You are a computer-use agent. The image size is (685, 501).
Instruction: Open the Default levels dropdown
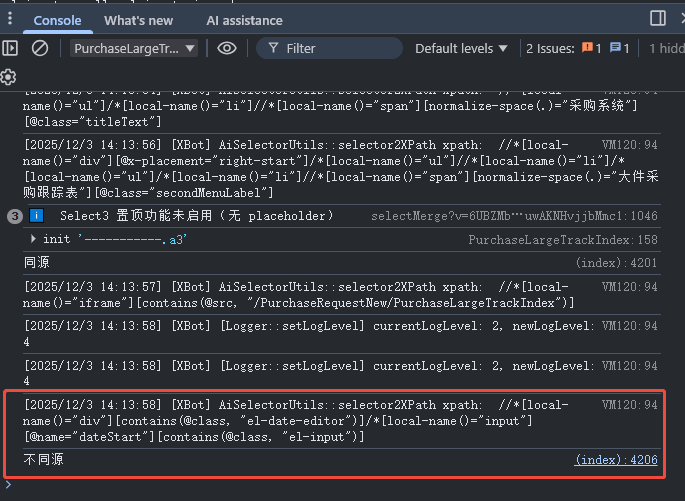click(x=461, y=48)
